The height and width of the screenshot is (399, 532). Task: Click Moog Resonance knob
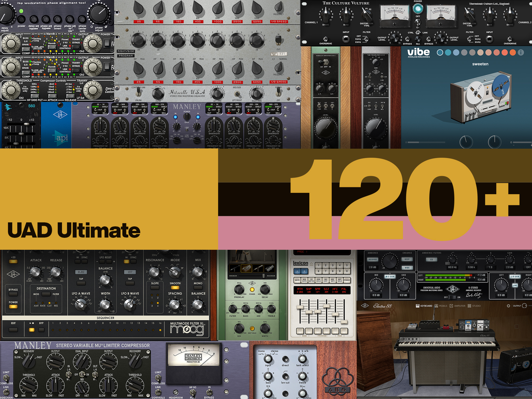(155, 272)
